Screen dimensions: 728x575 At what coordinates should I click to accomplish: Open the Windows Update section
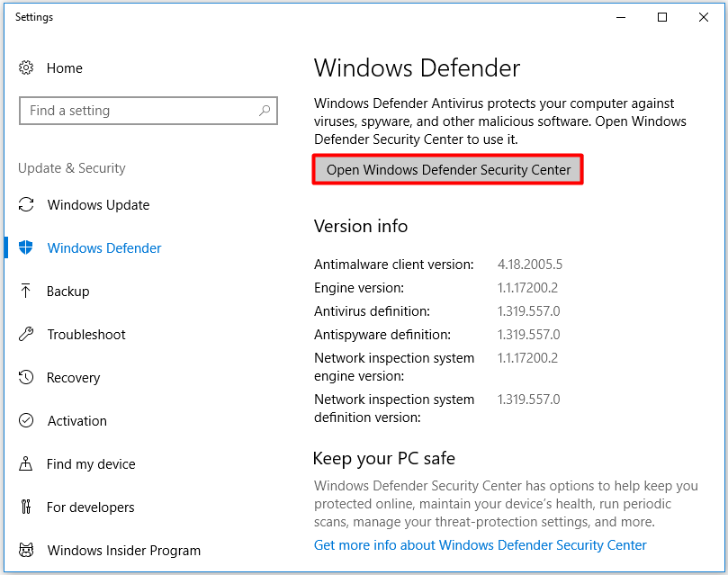coord(98,205)
